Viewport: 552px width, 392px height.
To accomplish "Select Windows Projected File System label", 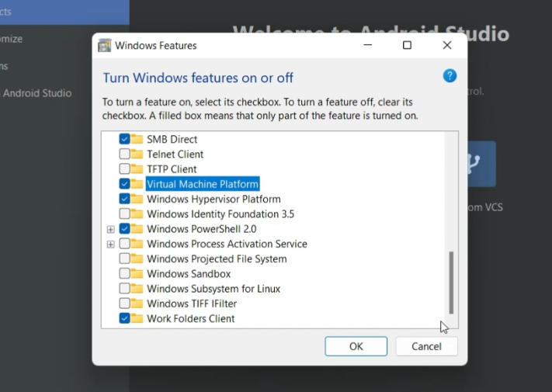I will (217, 259).
